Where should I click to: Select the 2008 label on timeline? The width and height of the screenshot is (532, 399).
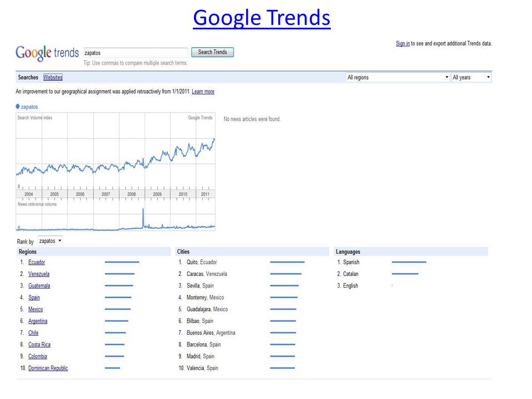[132, 194]
